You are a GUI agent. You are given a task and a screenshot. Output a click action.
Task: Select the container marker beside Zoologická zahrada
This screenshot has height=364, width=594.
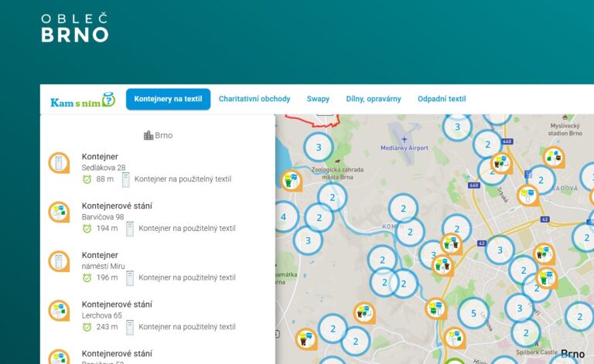click(291, 181)
